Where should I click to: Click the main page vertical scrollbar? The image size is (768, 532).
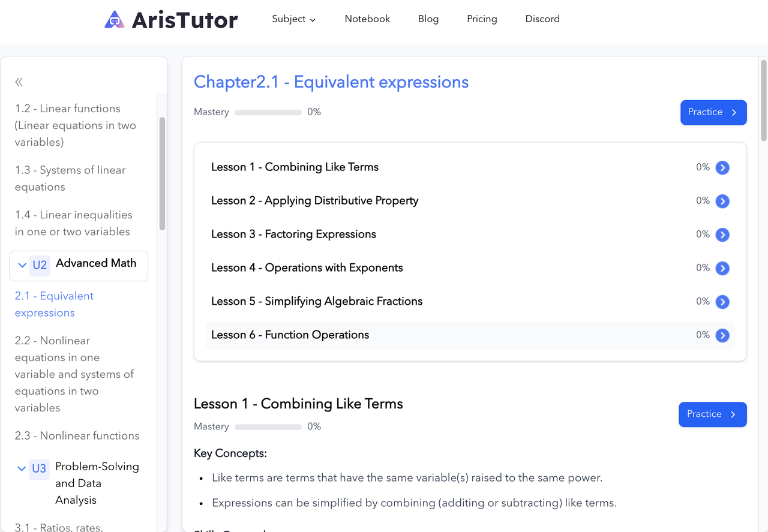pyautogui.click(x=764, y=100)
